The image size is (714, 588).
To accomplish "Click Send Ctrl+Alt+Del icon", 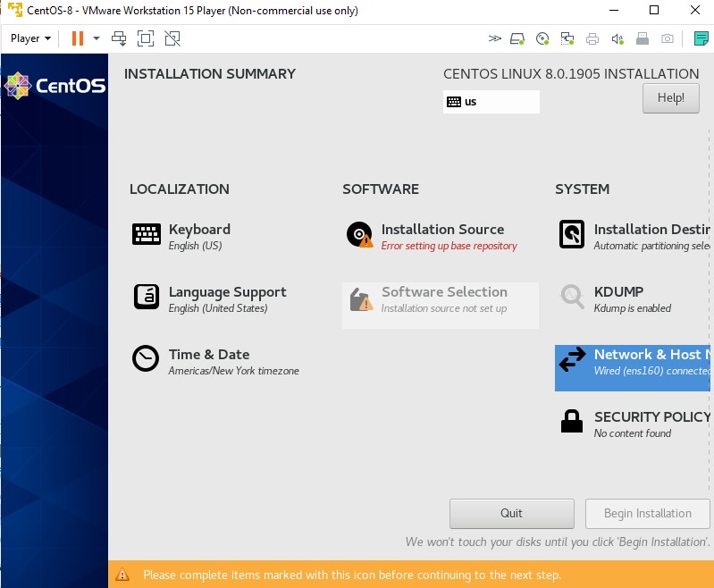I will 120,38.
